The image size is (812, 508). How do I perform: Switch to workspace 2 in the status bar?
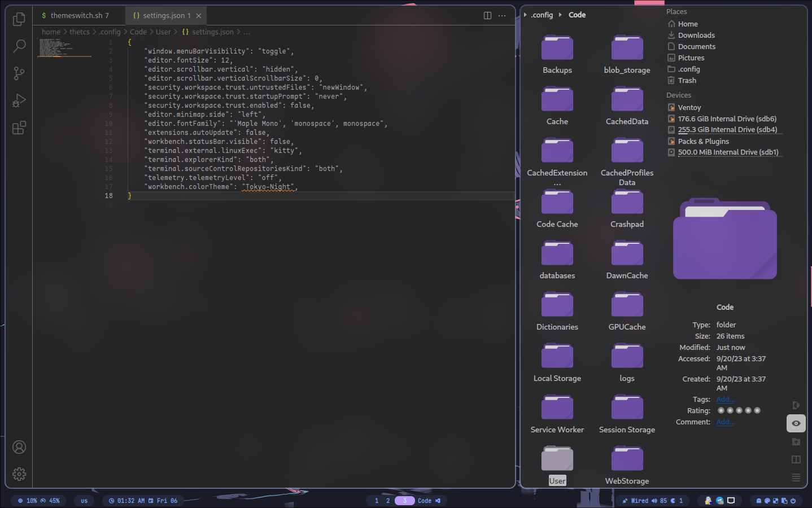pos(387,500)
